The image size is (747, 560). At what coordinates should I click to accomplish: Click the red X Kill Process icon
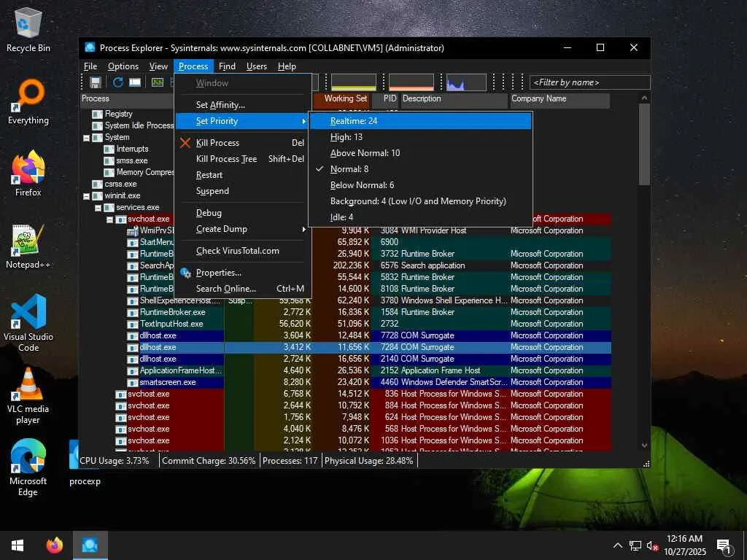coord(185,143)
